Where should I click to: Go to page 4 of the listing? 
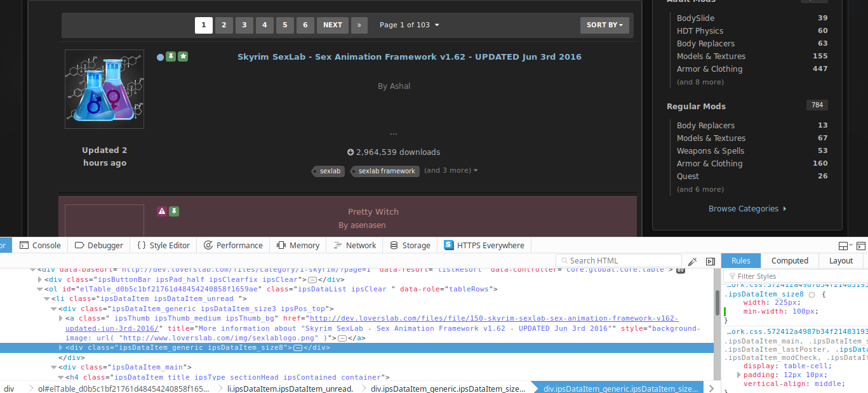(x=264, y=25)
